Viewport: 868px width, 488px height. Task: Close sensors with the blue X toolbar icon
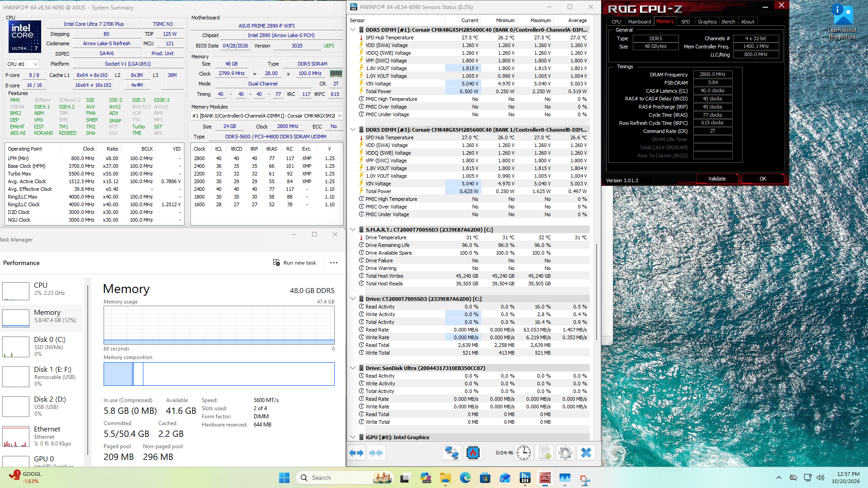point(586,453)
